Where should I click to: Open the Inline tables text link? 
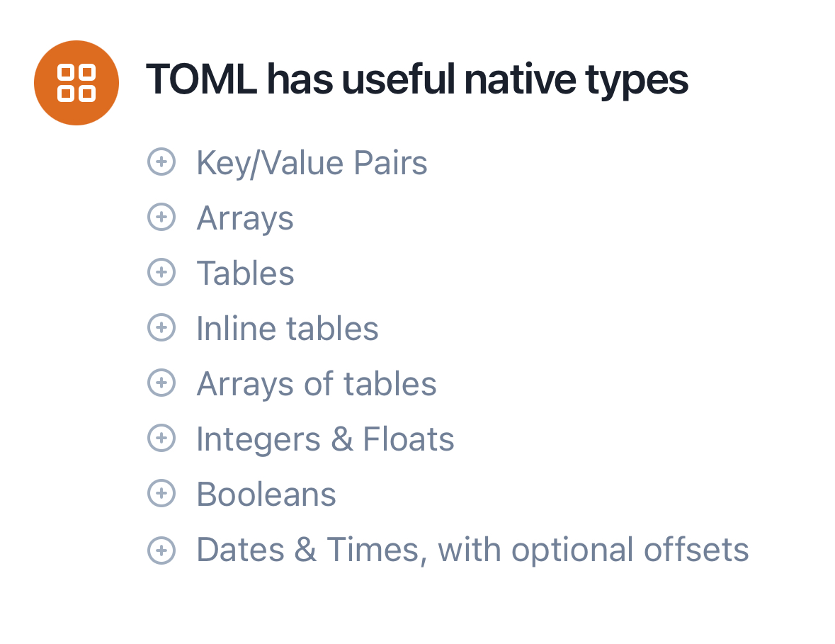(x=288, y=328)
